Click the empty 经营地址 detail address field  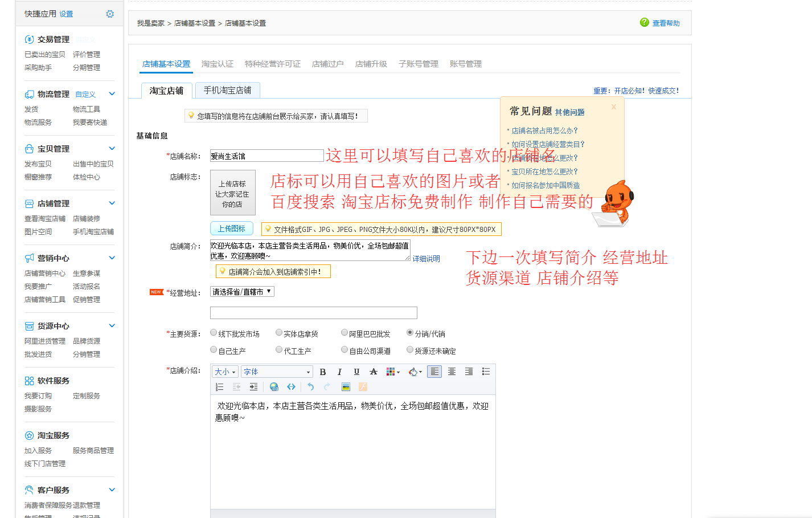coord(314,313)
